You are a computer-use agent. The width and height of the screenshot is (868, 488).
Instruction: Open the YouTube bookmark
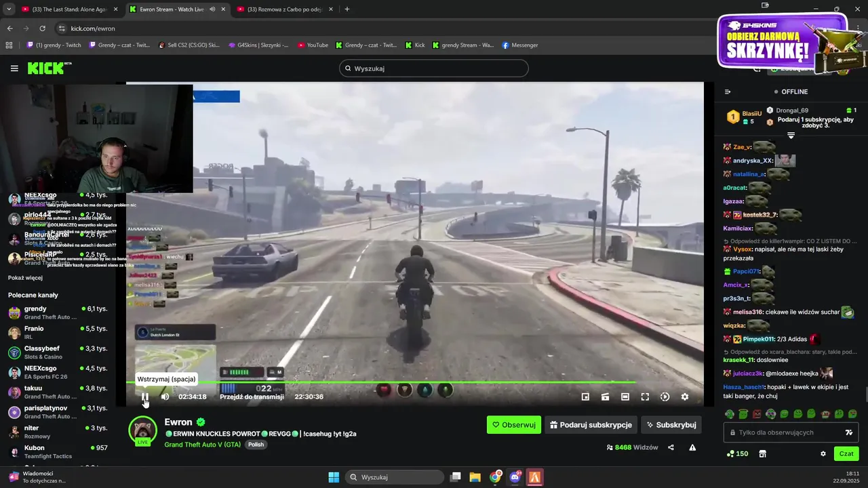313,45
